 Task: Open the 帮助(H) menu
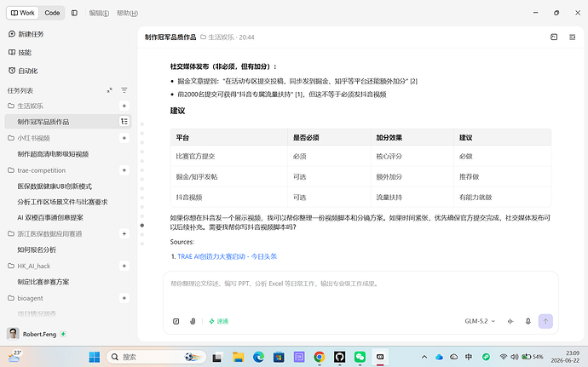(x=127, y=13)
